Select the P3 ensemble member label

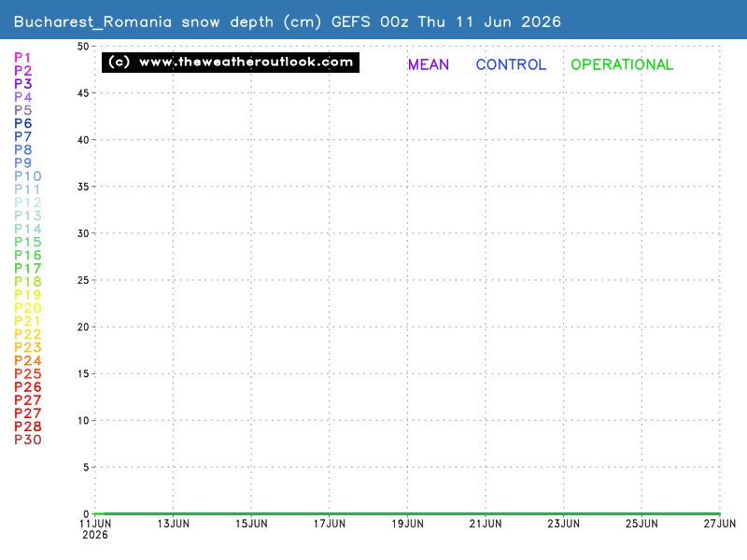(22, 84)
